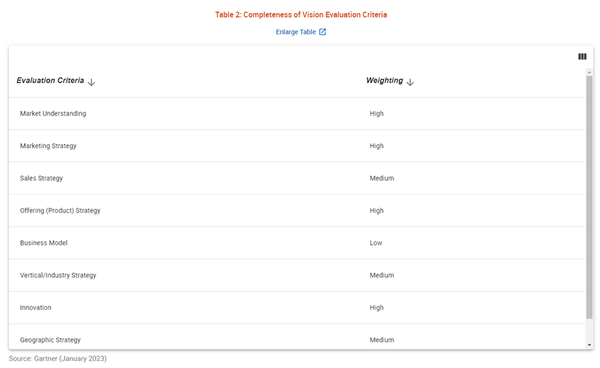
Task: Click the Enlarge Table external-link icon
Action: [323, 32]
